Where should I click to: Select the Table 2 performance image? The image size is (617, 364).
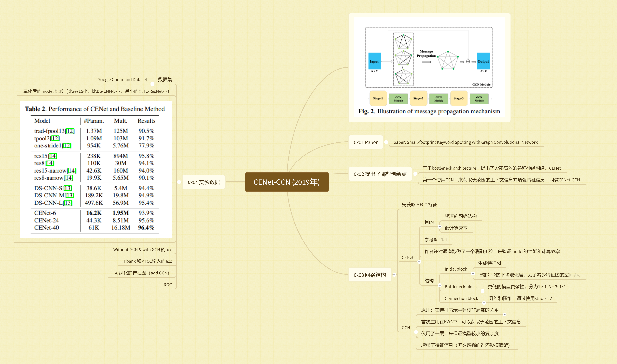(x=96, y=170)
